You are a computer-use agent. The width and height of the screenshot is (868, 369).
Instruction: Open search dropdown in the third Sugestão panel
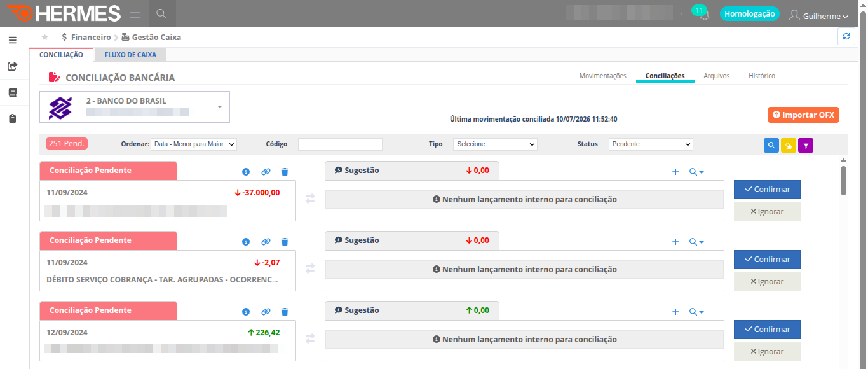pos(696,312)
